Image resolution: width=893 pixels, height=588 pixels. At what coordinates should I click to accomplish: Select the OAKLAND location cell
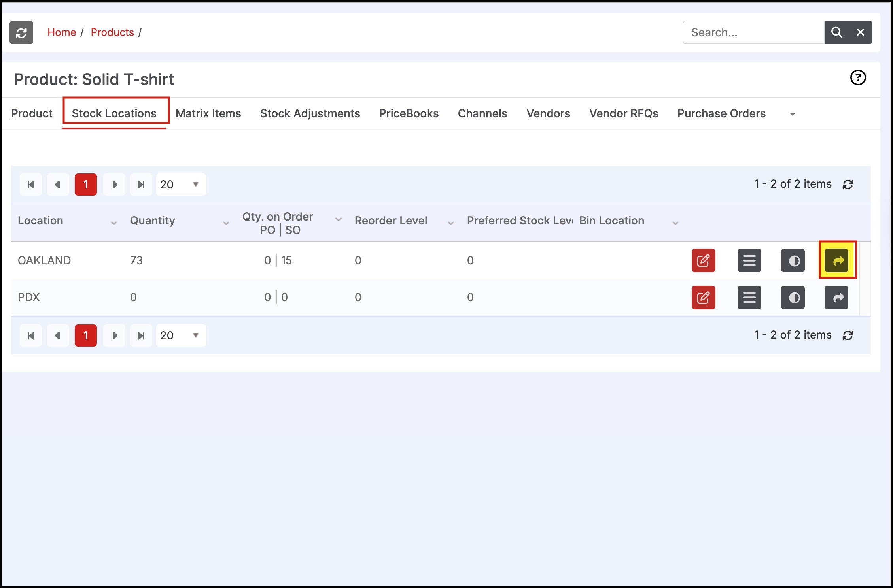[44, 260]
